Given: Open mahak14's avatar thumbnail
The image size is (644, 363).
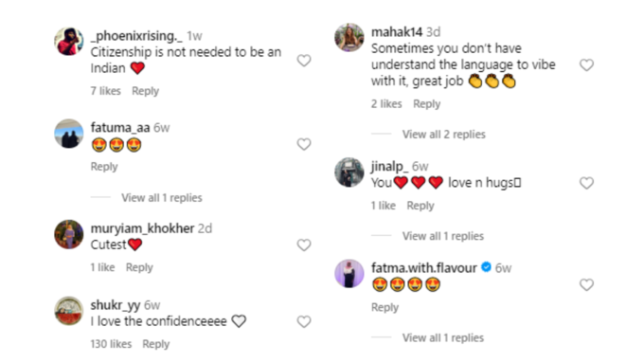Looking at the screenshot, I should click(x=349, y=37).
